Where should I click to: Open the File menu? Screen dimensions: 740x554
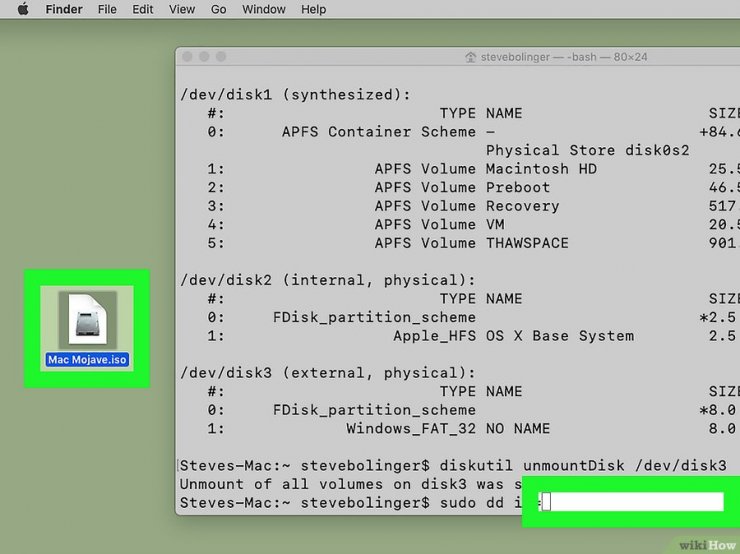[107, 9]
